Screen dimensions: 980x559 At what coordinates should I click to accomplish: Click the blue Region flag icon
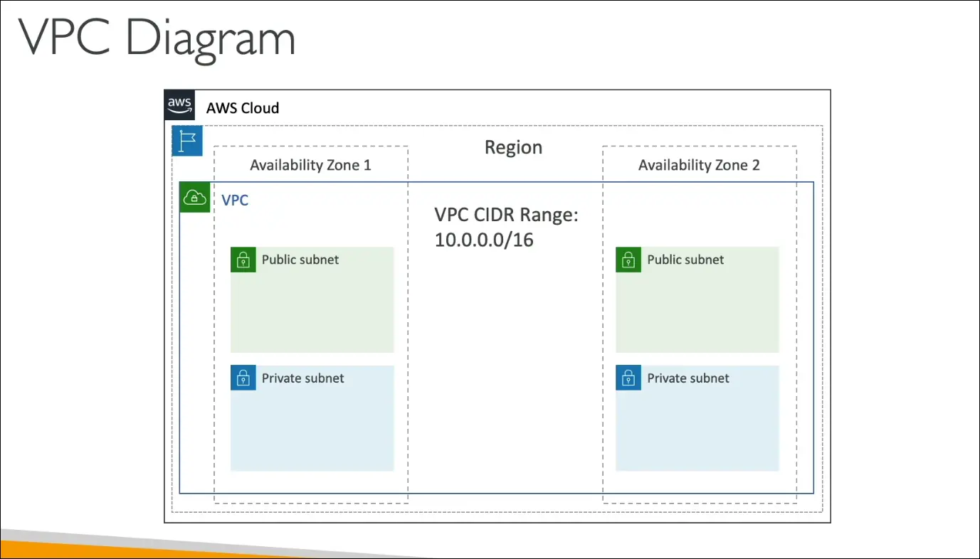point(188,141)
